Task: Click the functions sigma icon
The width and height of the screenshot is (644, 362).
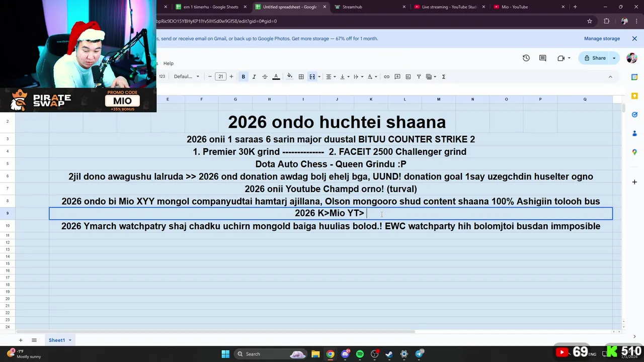Action: (443, 77)
